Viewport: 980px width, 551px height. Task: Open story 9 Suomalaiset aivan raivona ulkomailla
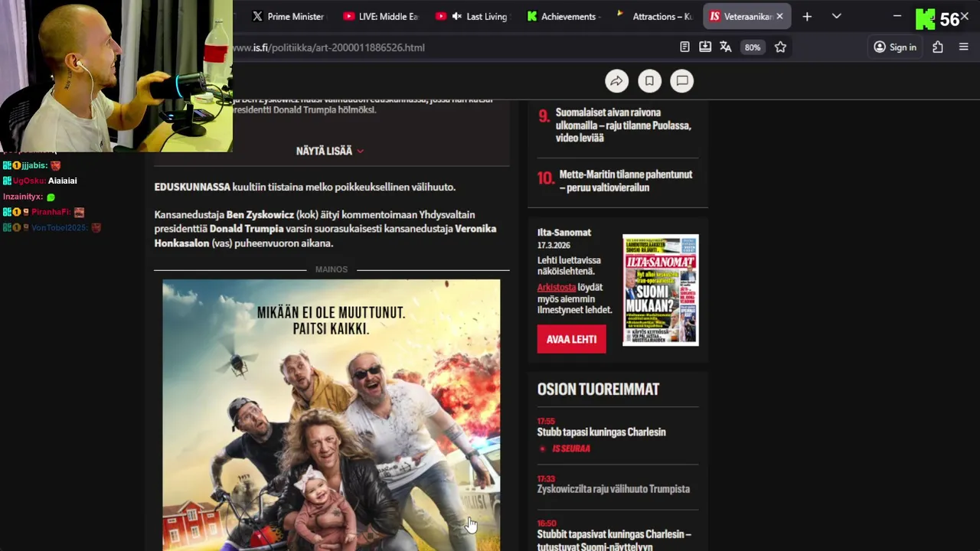tap(623, 126)
